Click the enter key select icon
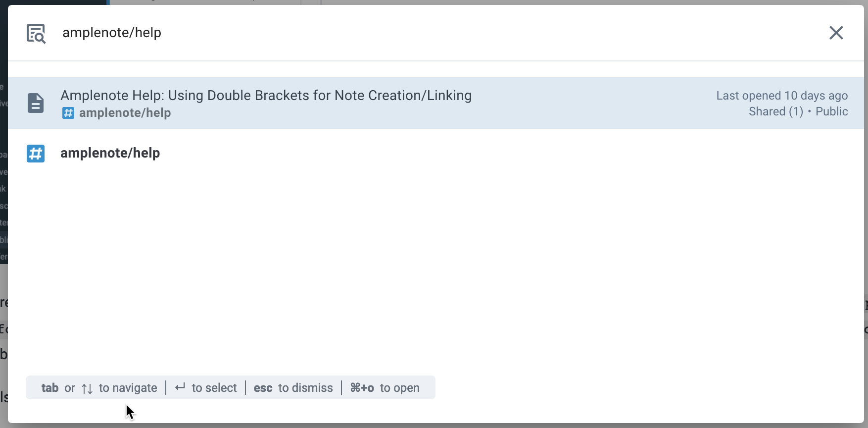868x428 pixels. [180, 387]
